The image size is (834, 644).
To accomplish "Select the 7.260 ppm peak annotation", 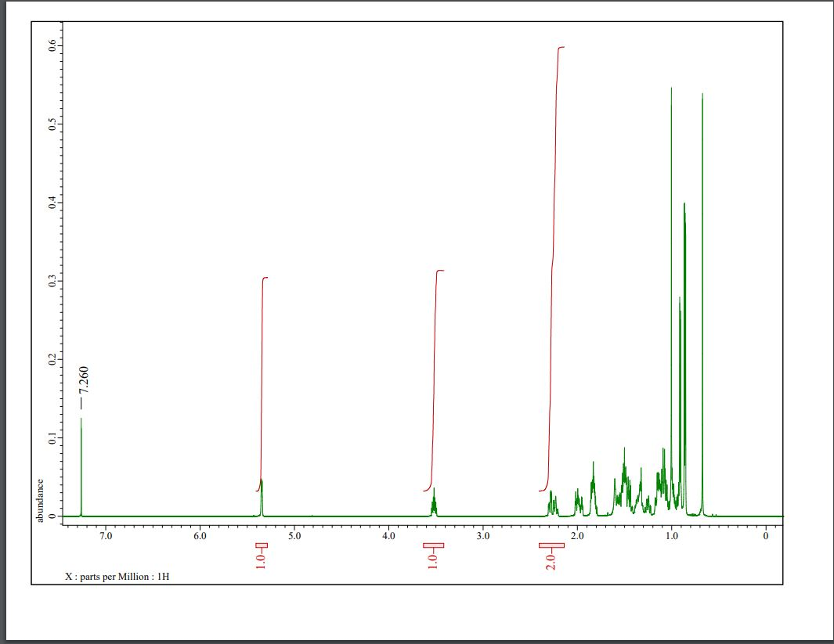I will pyautogui.click(x=81, y=380).
